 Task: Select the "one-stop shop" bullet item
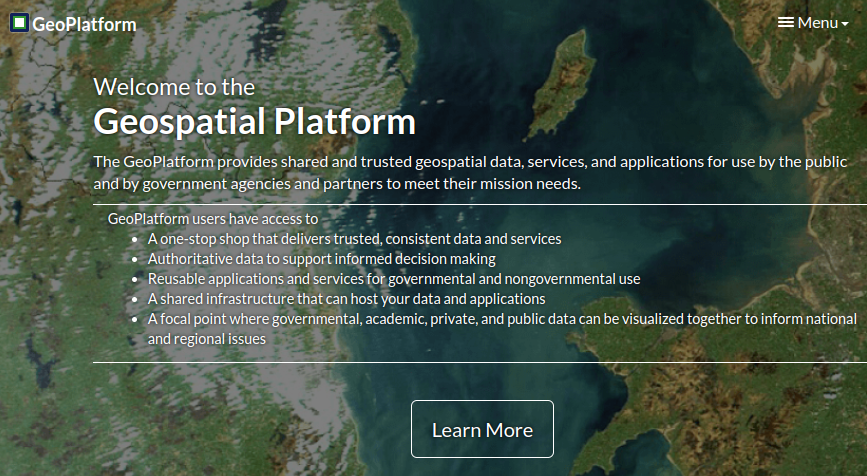click(x=354, y=239)
